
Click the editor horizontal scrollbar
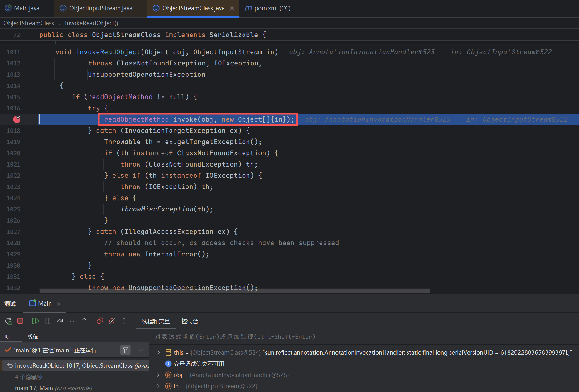coord(234,291)
